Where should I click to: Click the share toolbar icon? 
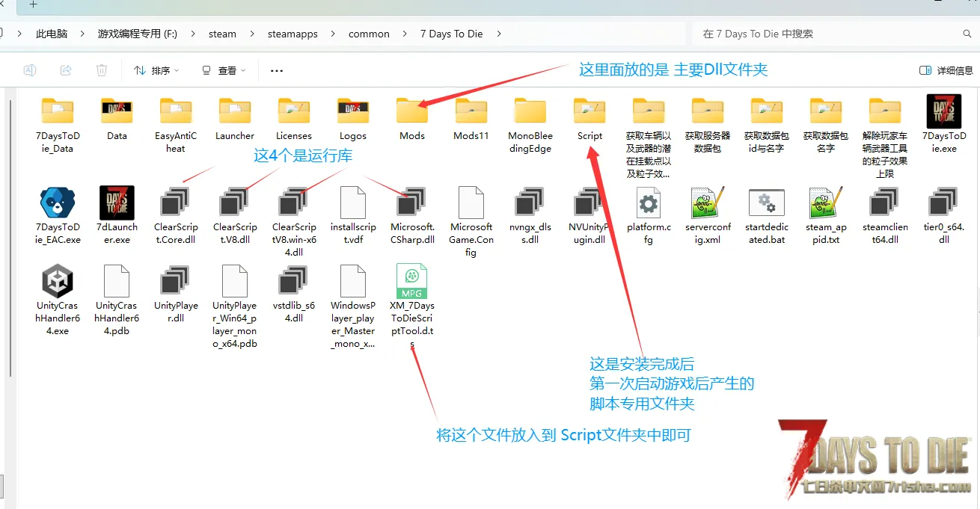(x=66, y=70)
